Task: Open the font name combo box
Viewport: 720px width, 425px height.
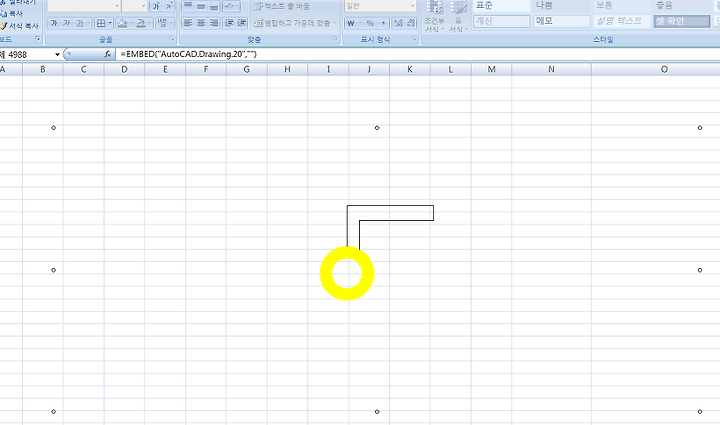Action: point(84,6)
